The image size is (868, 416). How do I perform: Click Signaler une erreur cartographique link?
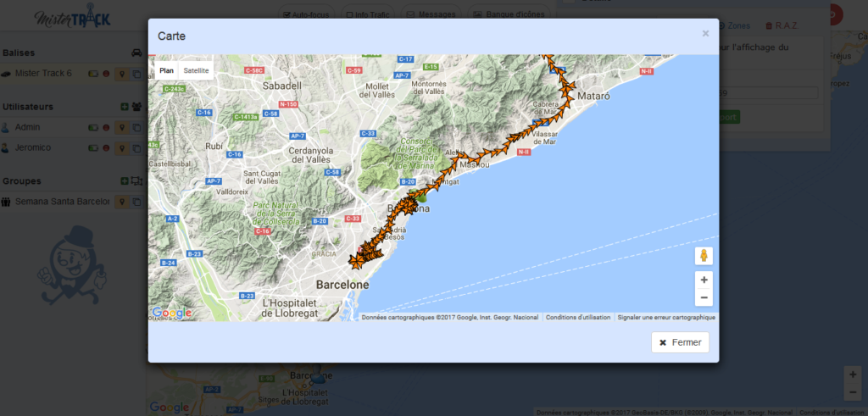click(666, 318)
